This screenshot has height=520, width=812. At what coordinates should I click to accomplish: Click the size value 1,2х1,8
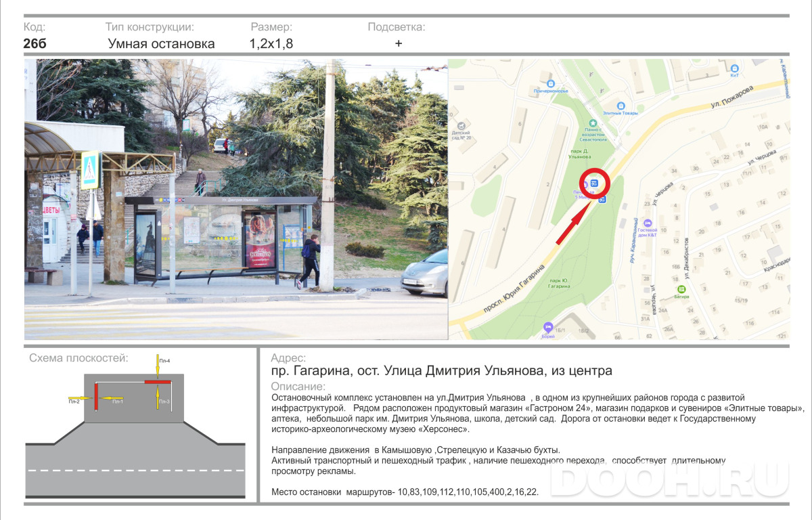pos(271,44)
